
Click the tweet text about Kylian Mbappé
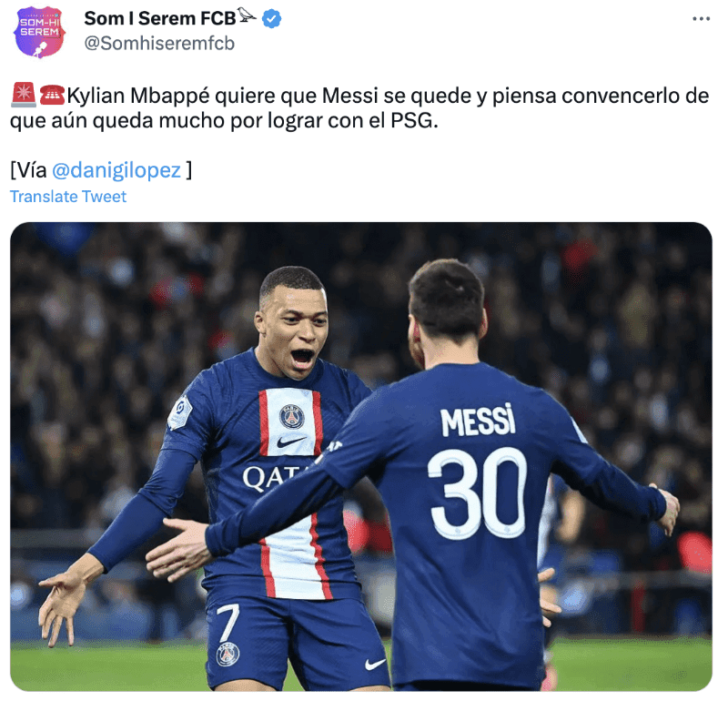[359, 107]
